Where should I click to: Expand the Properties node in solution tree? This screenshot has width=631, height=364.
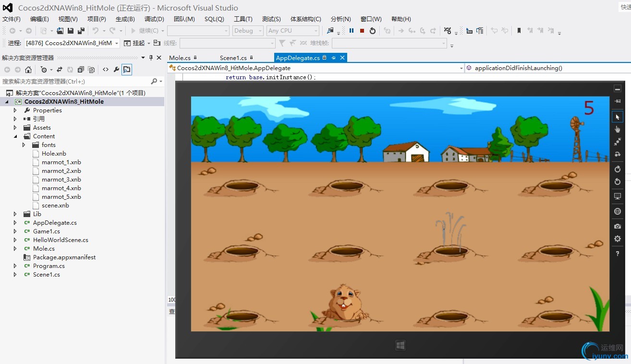pos(15,110)
